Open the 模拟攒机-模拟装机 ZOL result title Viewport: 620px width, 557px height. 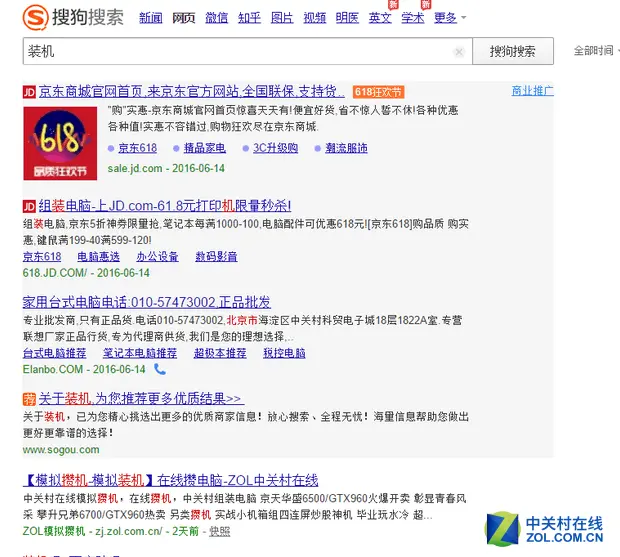tap(170, 480)
